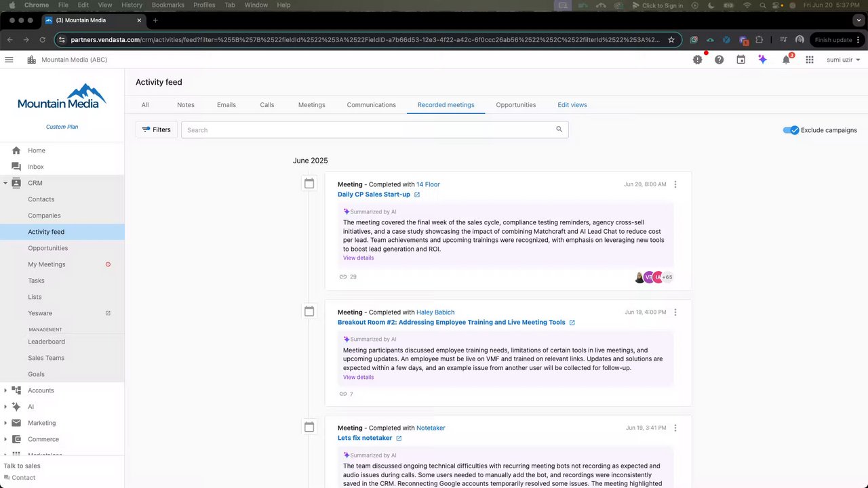The width and height of the screenshot is (868, 488).
Task: Switch to the Emails tab
Action: pyautogui.click(x=226, y=105)
